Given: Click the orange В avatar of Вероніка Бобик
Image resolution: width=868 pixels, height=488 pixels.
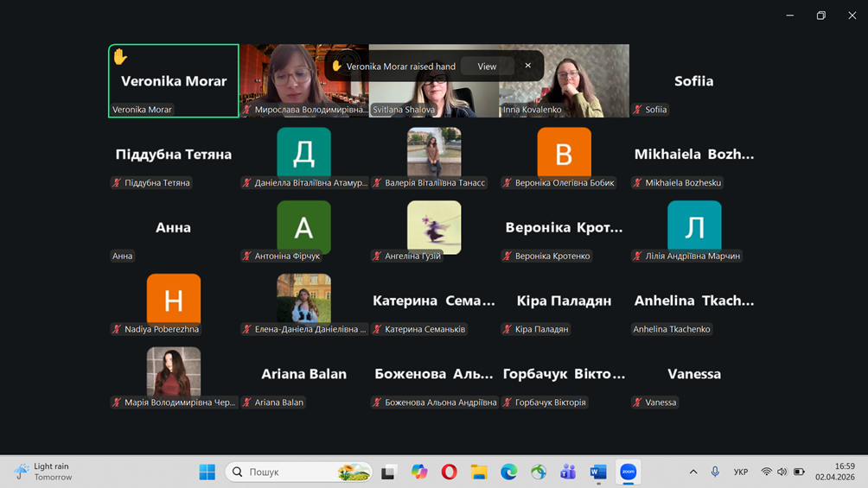Looking at the screenshot, I should 564,153.
